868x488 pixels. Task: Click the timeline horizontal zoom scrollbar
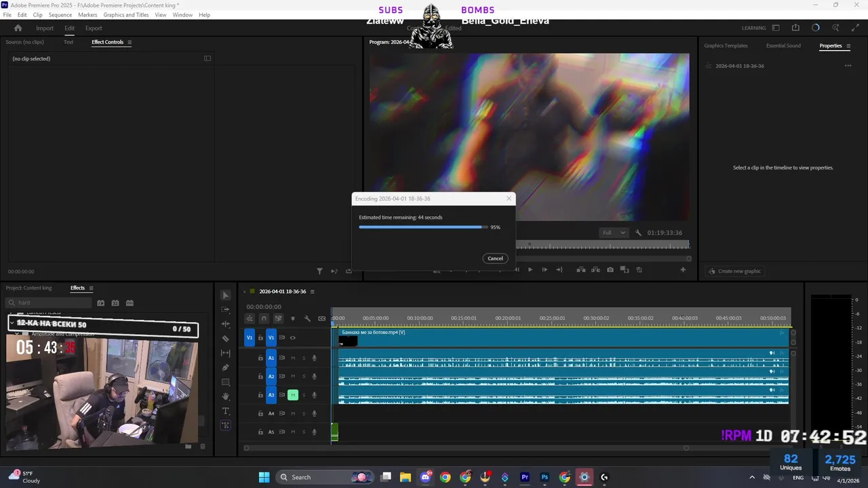pos(466,448)
